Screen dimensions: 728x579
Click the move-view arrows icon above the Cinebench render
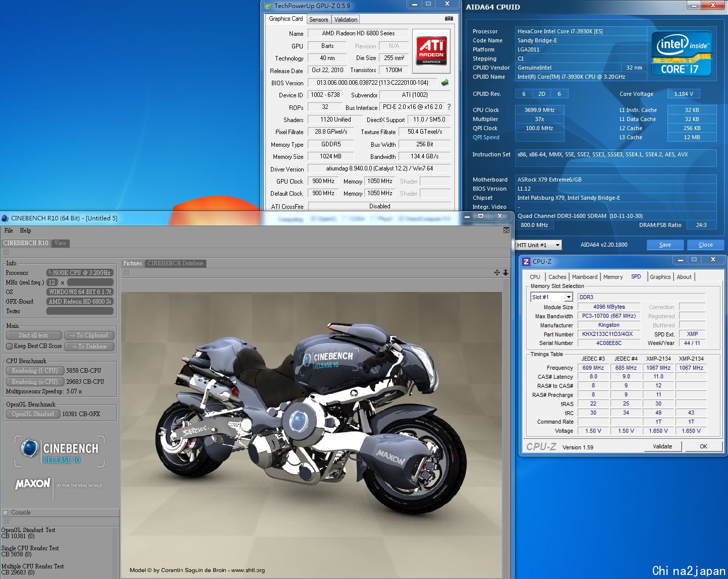point(497,272)
